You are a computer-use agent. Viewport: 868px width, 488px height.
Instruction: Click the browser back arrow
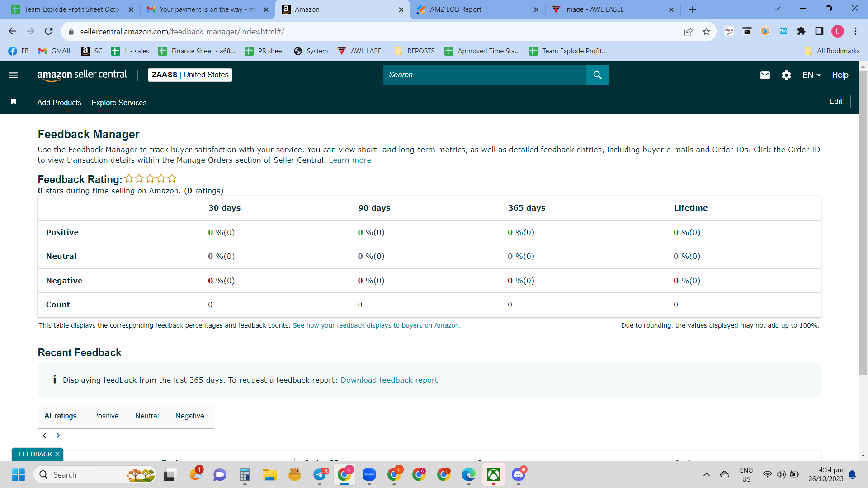12,31
